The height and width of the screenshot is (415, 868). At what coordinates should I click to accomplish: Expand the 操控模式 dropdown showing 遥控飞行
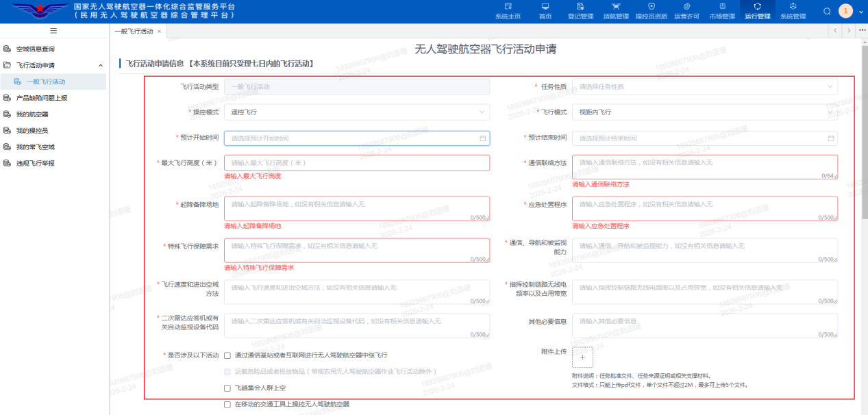coord(356,112)
